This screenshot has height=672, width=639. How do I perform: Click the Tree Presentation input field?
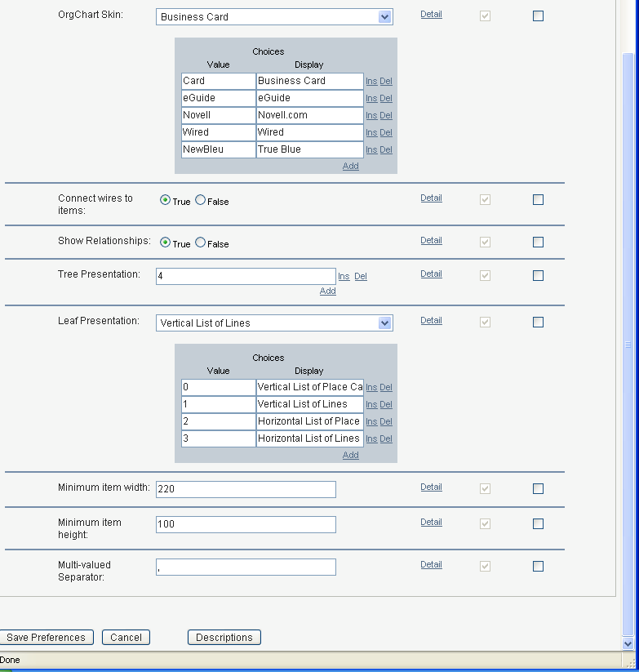pyautogui.click(x=246, y=277)
